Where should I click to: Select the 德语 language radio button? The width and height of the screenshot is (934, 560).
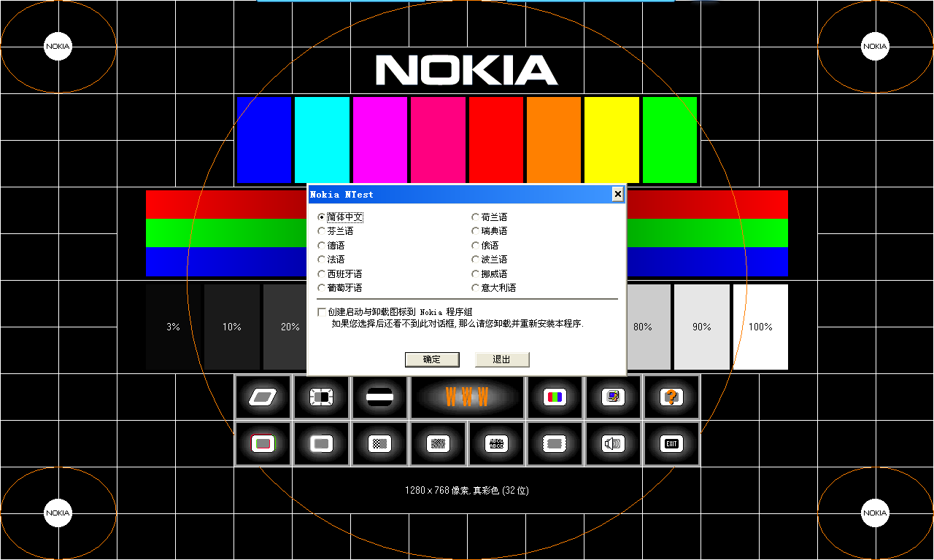click(321, 245)
